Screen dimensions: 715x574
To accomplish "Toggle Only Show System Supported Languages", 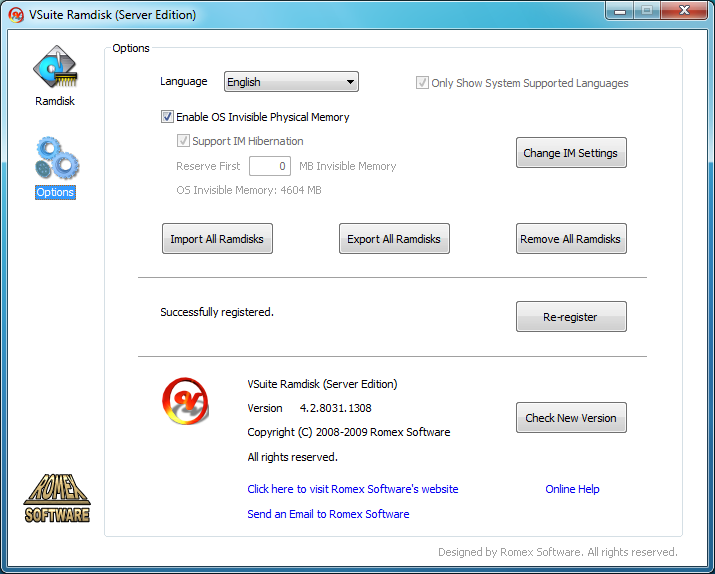I will tap(422, 83).
